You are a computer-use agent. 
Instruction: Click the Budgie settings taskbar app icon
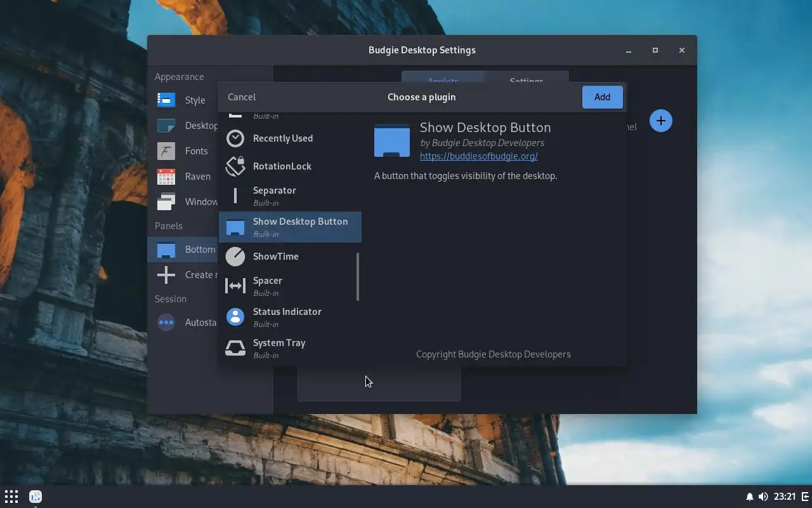(x=36, y=497)
